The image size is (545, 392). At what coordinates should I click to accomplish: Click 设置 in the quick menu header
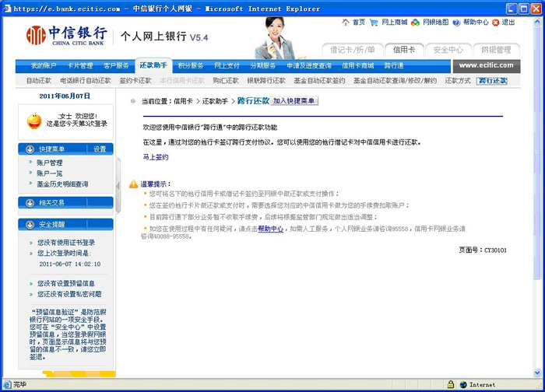100,149
